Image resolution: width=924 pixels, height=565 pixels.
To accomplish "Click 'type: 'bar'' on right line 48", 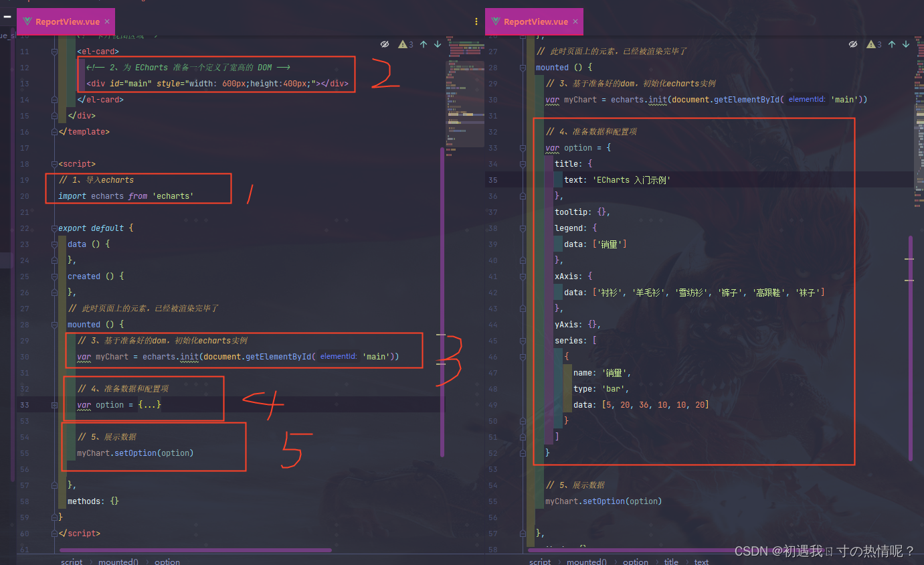I will coord(602,389).
